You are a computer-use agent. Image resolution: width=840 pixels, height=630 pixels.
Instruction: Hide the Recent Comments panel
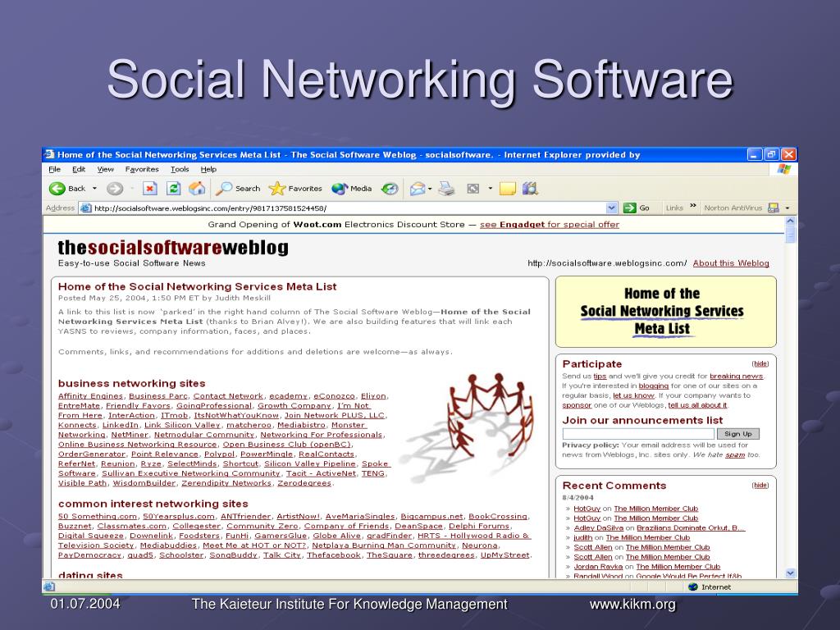pyautogui.click(x=760, y=486)
